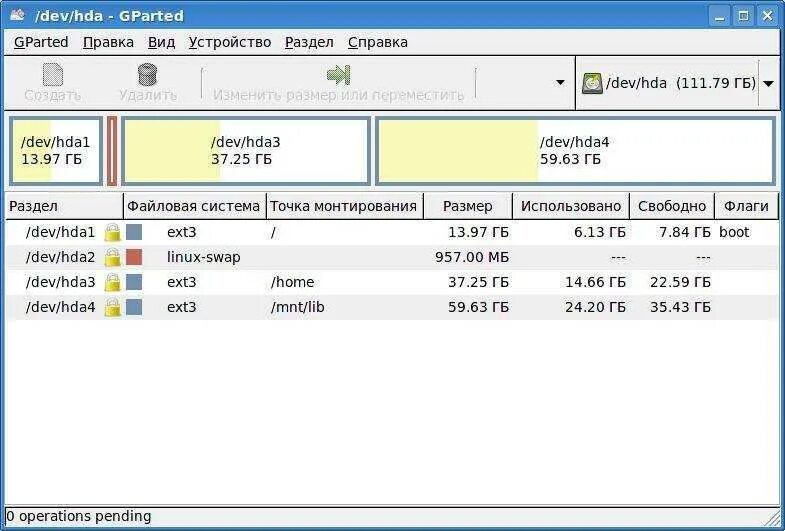The image size is (785, 531).
Task: Click the blue ext3 swatch for /dev/hda3
Action: coord(134,282)
